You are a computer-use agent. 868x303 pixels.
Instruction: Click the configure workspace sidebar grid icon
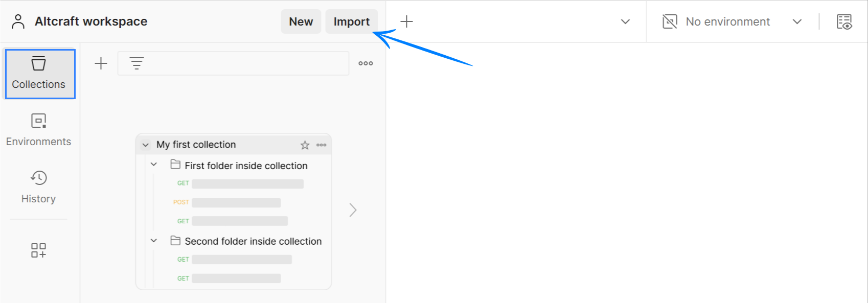[39, 250]
